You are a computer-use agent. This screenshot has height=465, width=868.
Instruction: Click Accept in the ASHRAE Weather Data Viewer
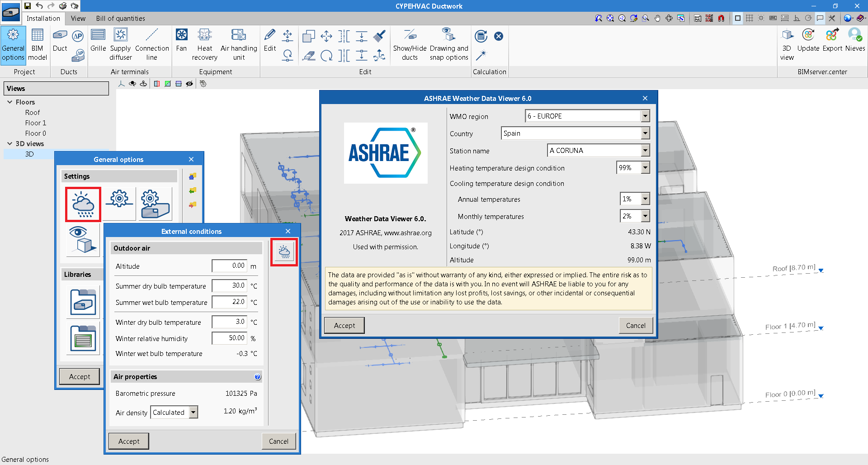click(x=344, y=326)
